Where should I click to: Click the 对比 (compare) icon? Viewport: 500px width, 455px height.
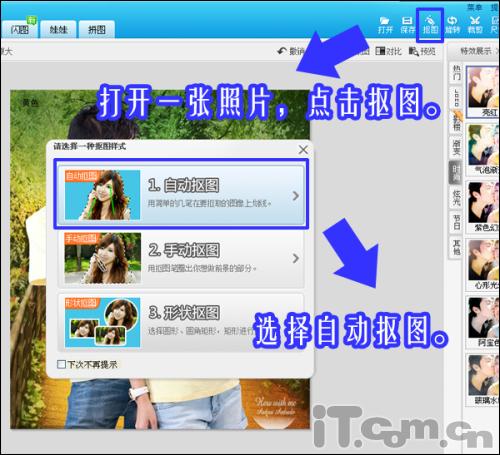[x=380, y=51]
